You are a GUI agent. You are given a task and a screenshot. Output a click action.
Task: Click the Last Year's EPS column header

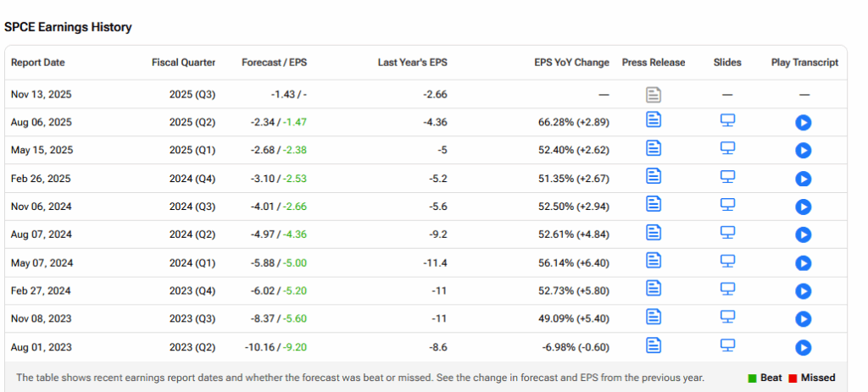(x=412, y=63)
